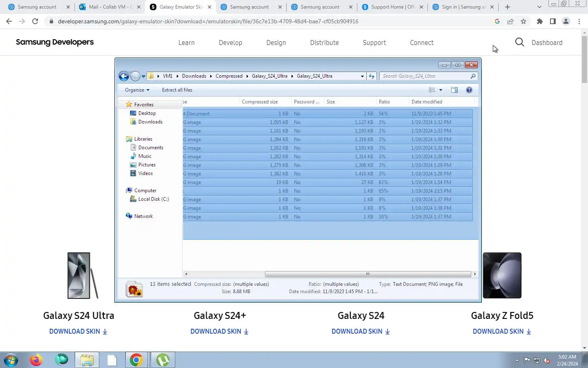The width and height of the screenshot is (588, 368).
Task: Click the Samsung Developers search icon
Action: click(519, 42)
